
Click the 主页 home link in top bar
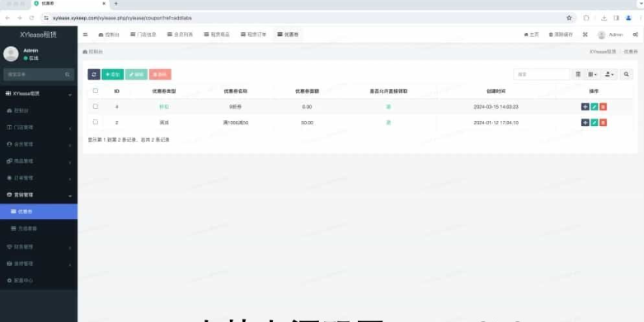532,35
